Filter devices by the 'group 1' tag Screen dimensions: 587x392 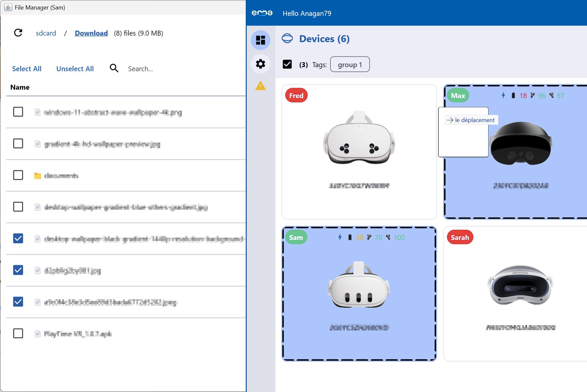click(x=349, y=65)
